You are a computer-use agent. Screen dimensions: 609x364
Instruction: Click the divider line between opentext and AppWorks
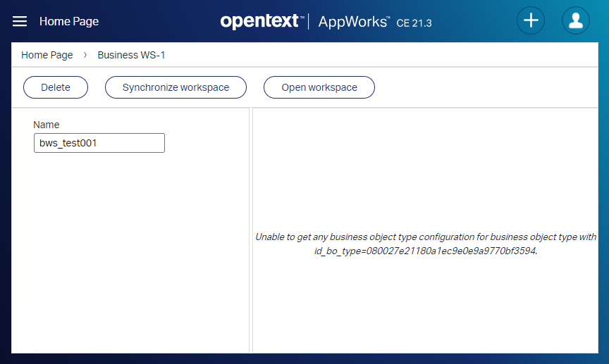tap(309, 21)
